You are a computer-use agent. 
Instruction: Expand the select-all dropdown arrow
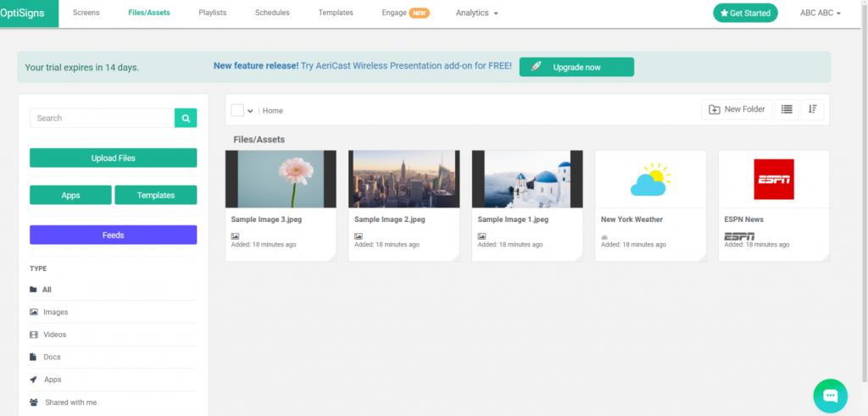click(250, 111)
